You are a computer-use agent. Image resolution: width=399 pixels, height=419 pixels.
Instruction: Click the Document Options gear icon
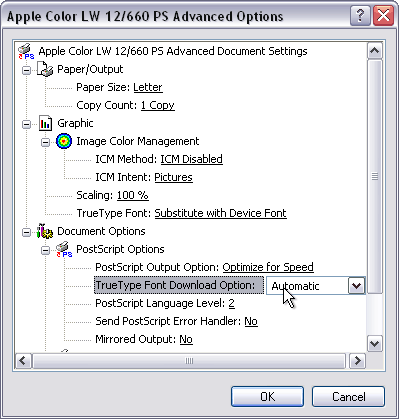click(x=45, y=231)
